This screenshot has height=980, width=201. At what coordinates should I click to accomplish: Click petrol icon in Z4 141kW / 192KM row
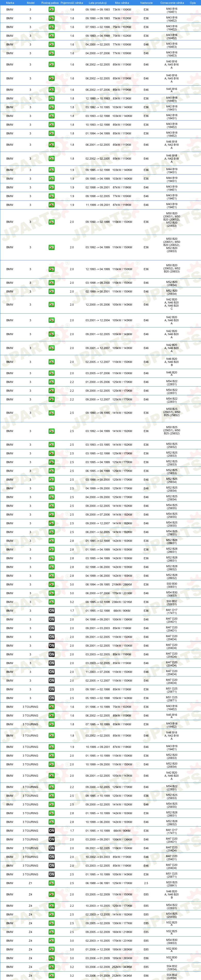[x=51, y=914]
